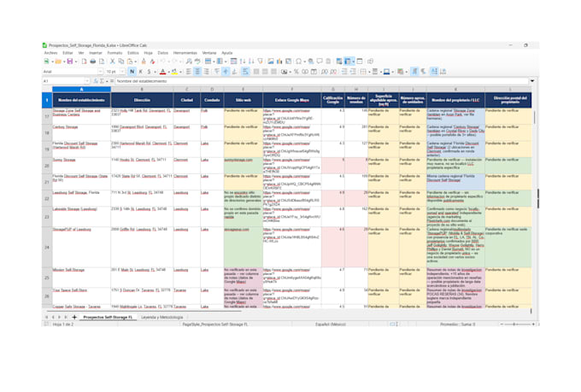Viewport: 581px width, 392px height.
Task: Open the Herramientas menu
Action: pos(185,53)
